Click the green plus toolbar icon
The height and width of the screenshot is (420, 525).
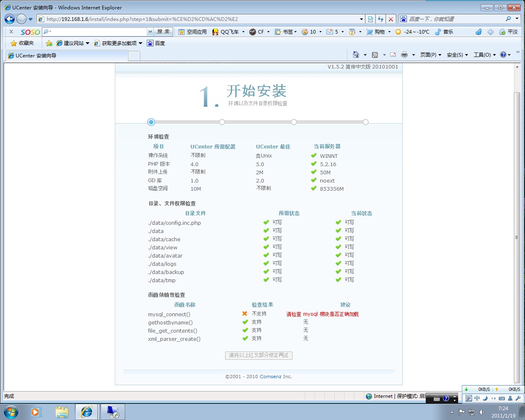(491, 32)
